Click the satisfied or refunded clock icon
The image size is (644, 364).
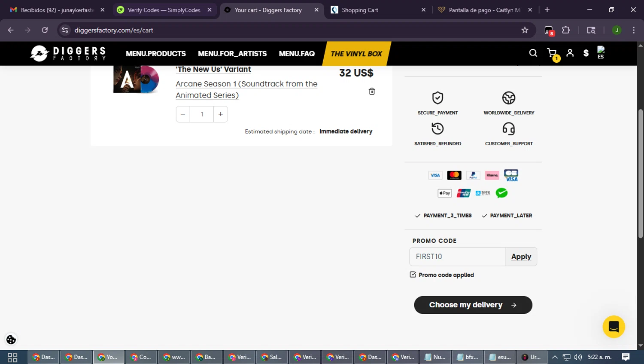point(437,128)
